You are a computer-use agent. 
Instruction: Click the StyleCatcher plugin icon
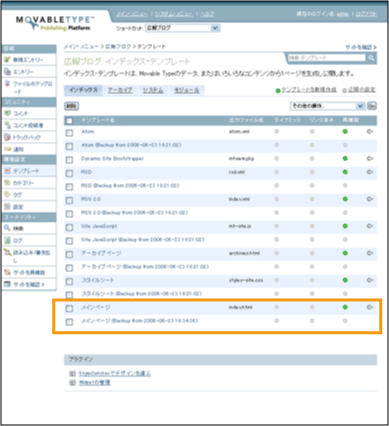pos(72,374)
